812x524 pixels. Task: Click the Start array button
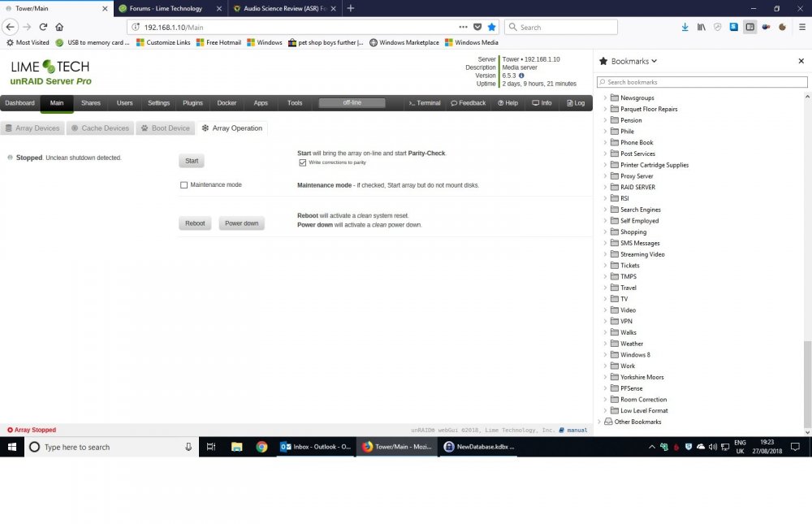pyautogui.click(x=192, y=161)
